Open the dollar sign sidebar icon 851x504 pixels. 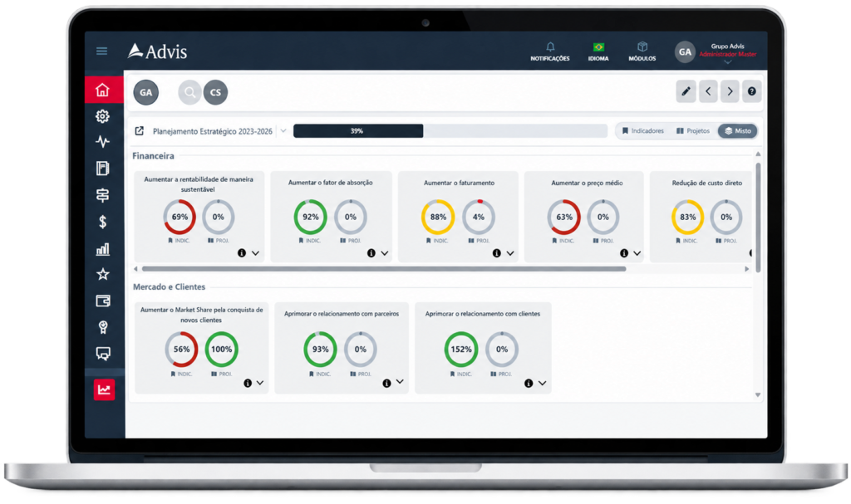102,222
